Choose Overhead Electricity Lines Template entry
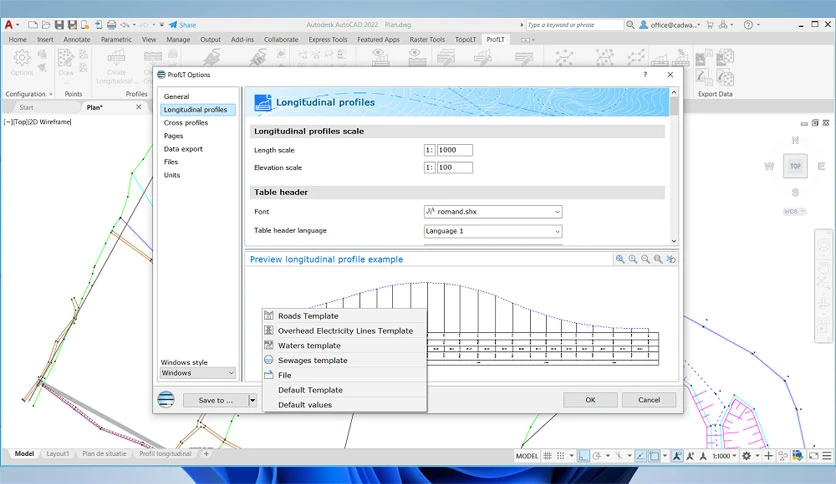 344,331
